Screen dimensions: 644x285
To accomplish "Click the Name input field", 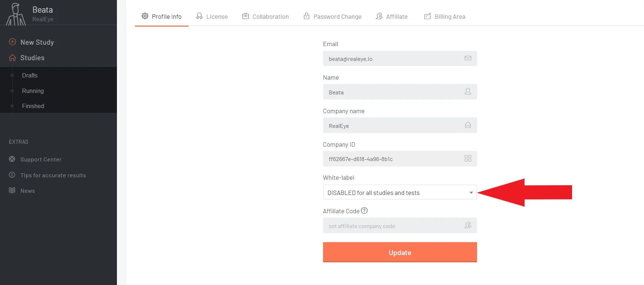I will (x=400, y=92).
